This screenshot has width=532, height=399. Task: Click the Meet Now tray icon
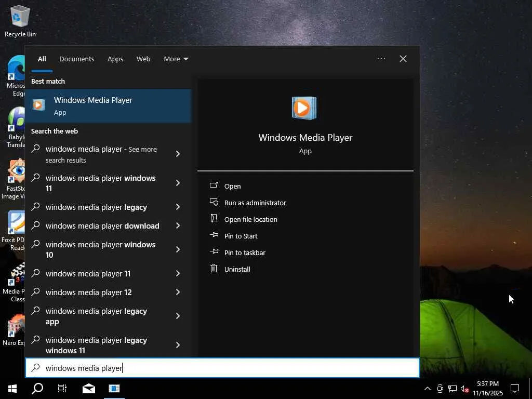point(440,389)
